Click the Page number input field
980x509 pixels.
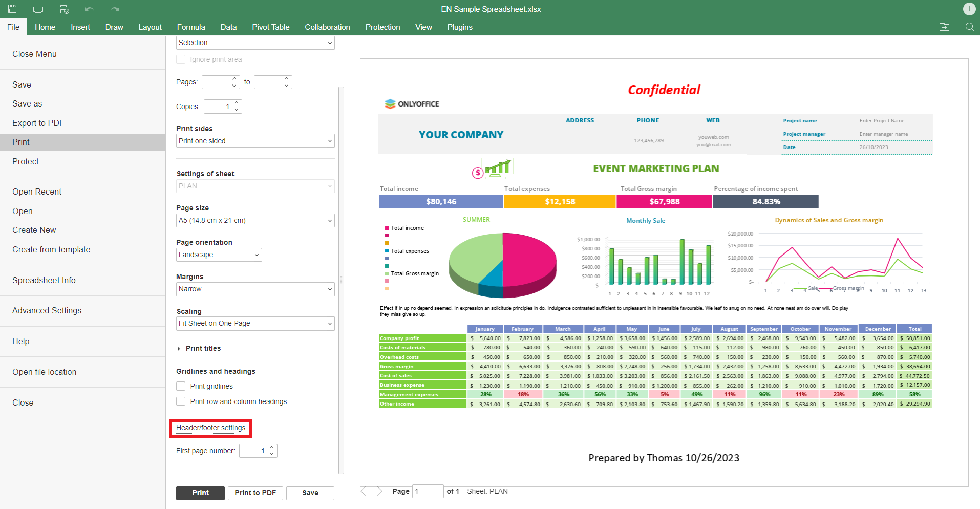(x=427, y=491)
